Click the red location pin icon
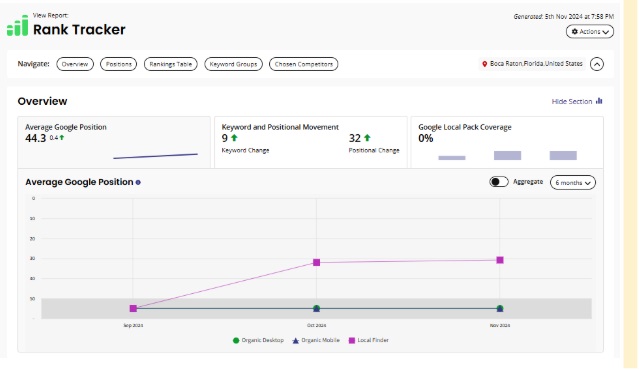This screenshot has width=639, height=370. click(x=485, y=64)
